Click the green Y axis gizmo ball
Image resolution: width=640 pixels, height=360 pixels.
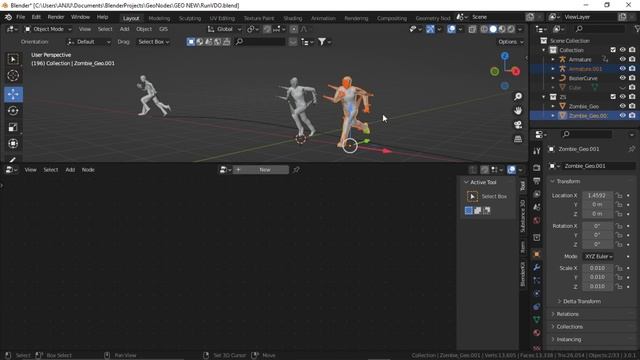coord(495,72)
